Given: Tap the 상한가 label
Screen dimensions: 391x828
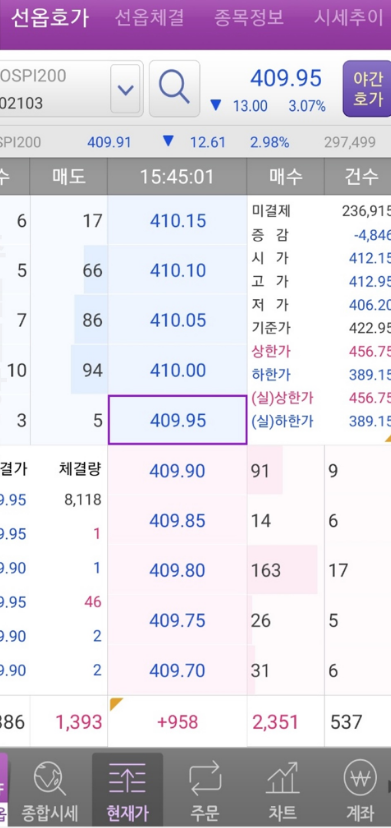Looking at the screenshot, I should pyautogui.click(x=271, y=351).
